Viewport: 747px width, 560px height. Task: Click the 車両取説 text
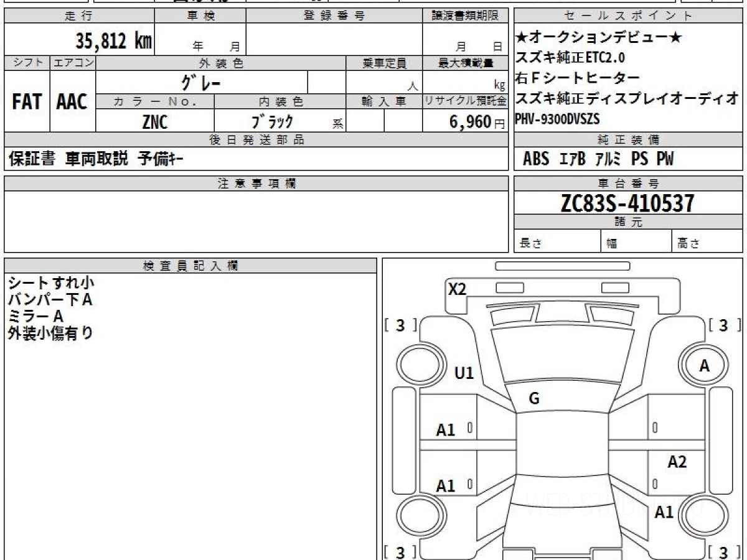point(97,159)
